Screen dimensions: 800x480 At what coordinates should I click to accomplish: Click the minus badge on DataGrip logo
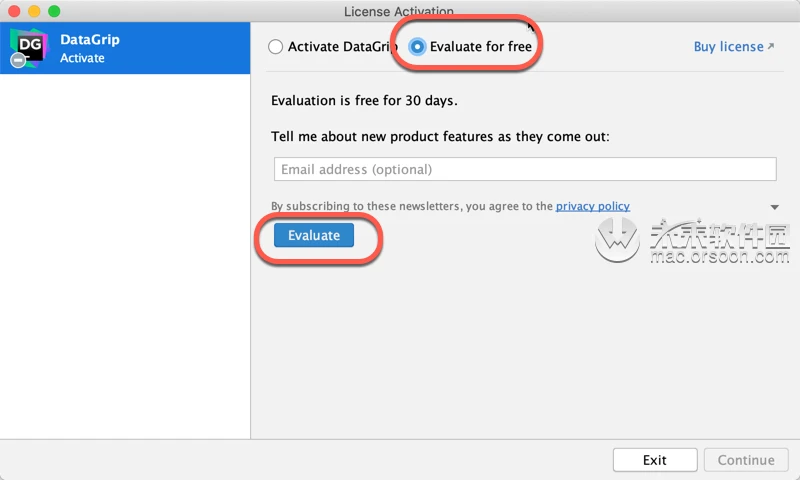click(x=18, y=60)
